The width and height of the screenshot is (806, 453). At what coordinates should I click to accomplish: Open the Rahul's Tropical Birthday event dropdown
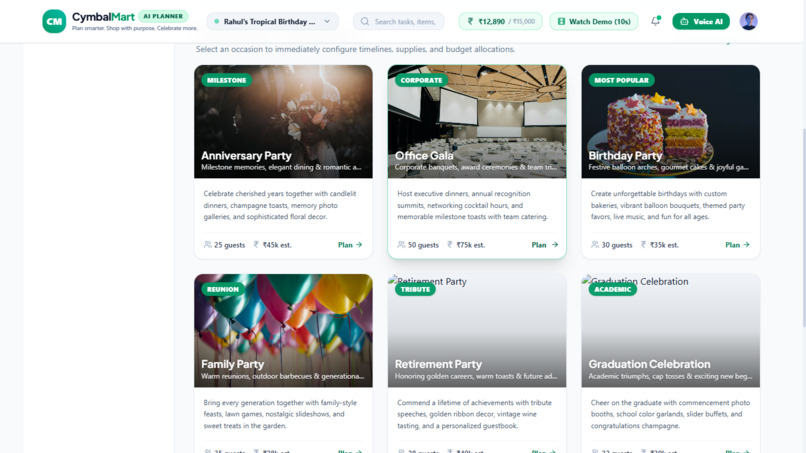(x=272, y=22)
